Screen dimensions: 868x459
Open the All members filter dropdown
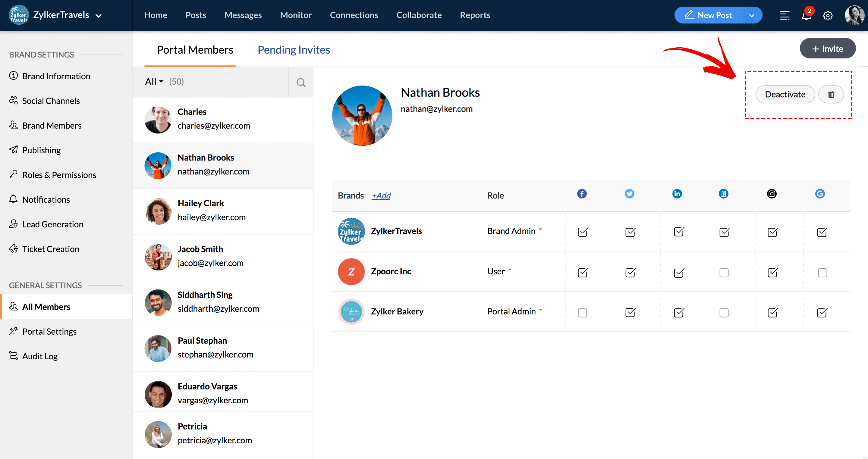click(x=154, y=82)
